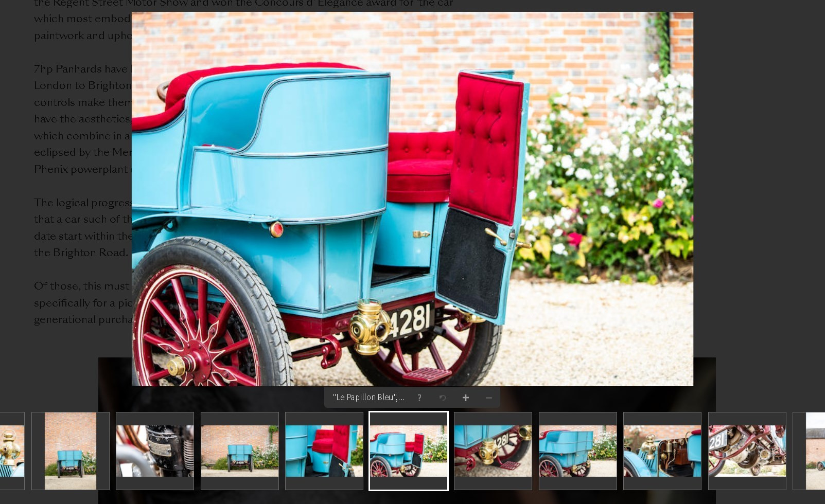
Task: Zoom in with the plus icon
Action: click(x=466, y=398)
